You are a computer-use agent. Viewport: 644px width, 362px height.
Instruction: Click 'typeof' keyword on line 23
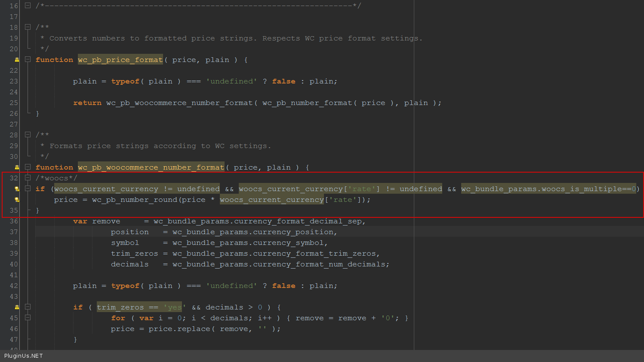(x=125, y=81)
